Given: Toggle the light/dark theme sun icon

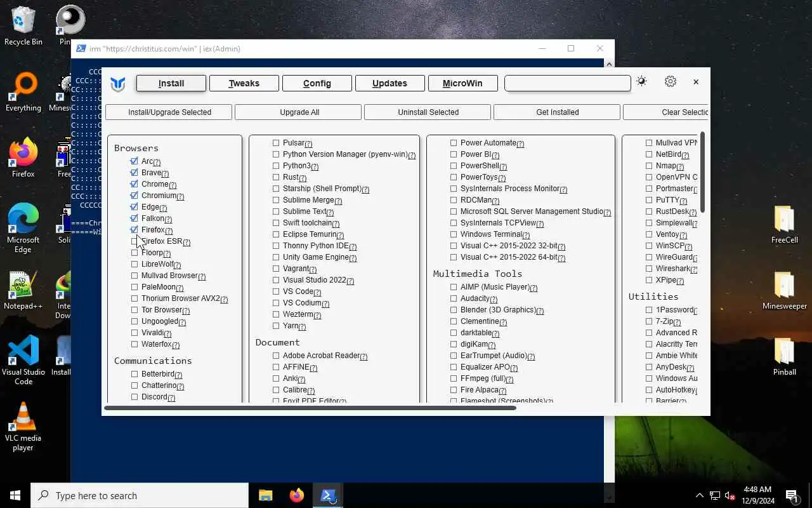Looking at the screenshot, I should point(641,81).
